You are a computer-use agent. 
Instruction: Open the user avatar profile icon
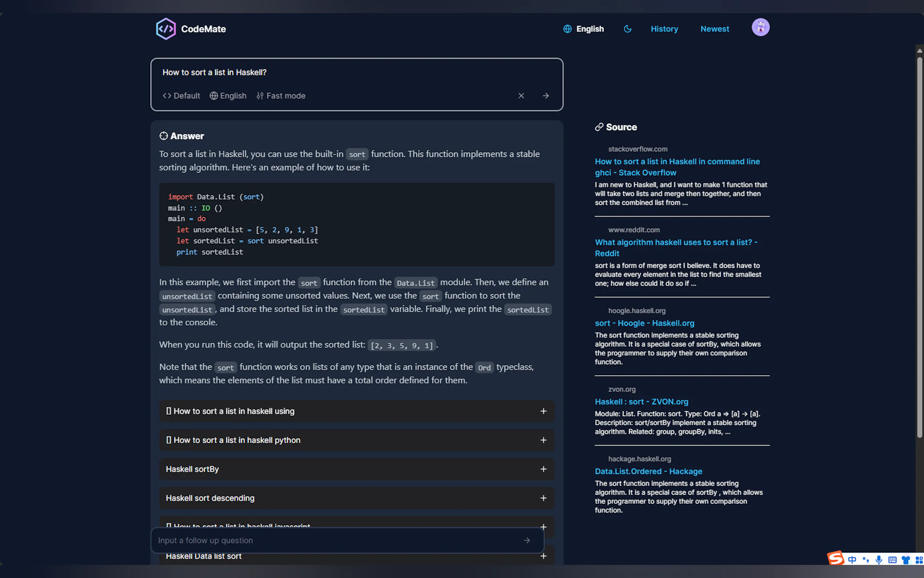click(760, 28)
